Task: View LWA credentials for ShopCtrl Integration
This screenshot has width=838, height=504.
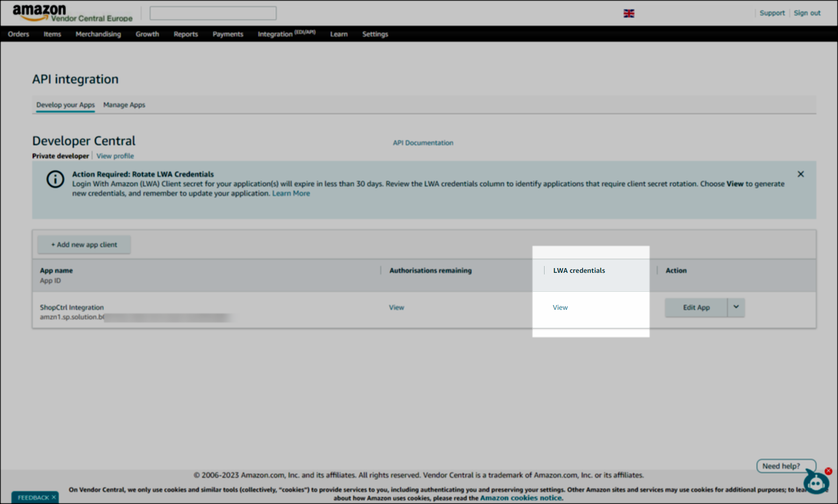Action: coord(560,307)
